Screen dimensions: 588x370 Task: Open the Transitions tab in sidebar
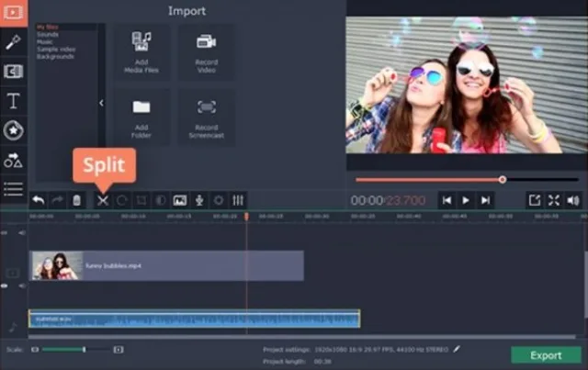14,72
